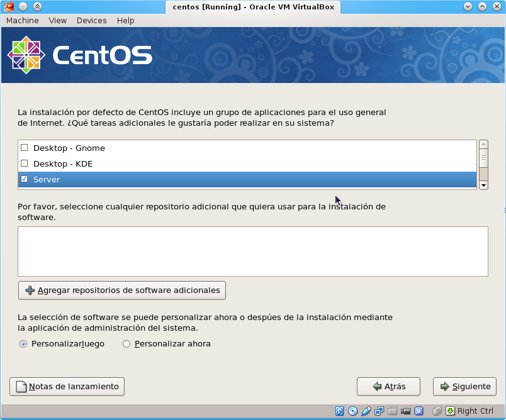Click the round sticky button in title bar
The image size is (506, 420).
coord(23,6)
